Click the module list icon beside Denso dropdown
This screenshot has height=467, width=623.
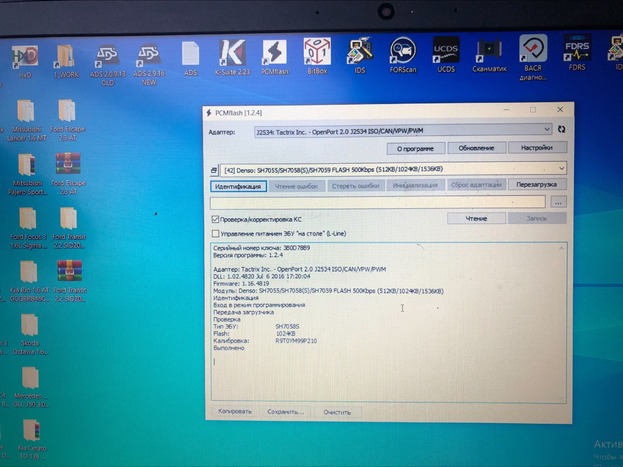214,168
